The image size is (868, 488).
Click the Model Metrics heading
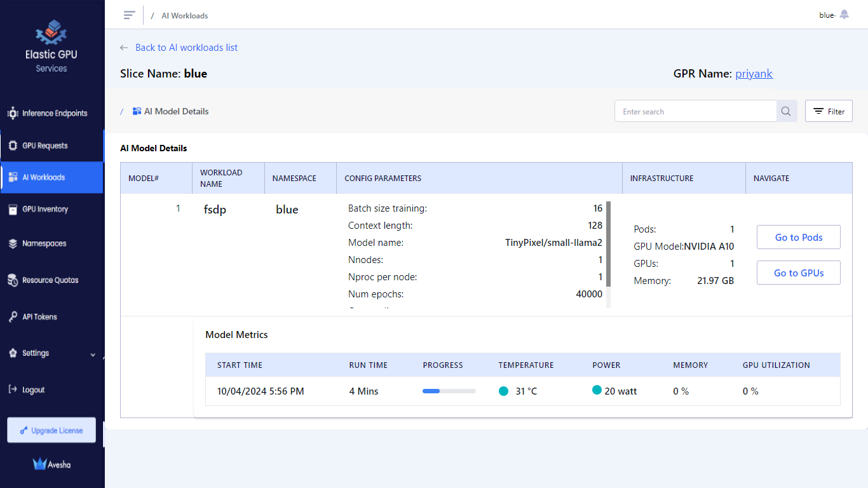pyautogui.click(x=236, y=335)
